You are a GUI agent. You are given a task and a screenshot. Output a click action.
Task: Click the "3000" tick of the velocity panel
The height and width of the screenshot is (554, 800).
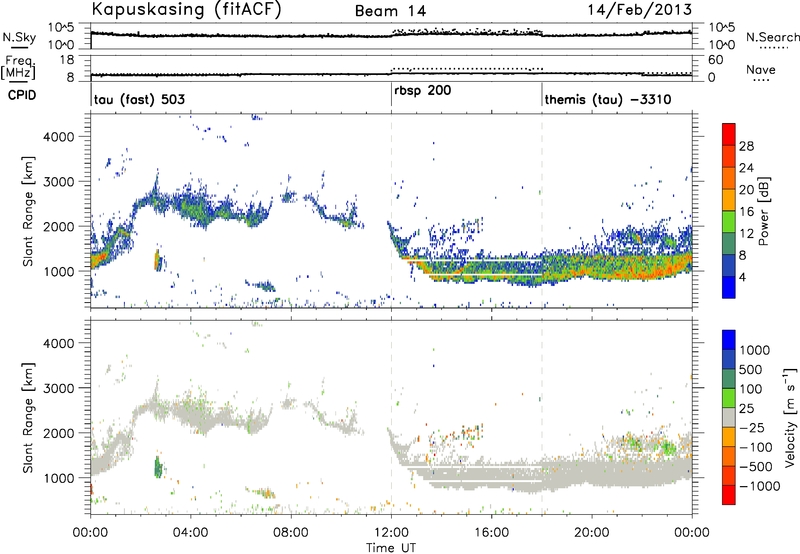[58, 388]
